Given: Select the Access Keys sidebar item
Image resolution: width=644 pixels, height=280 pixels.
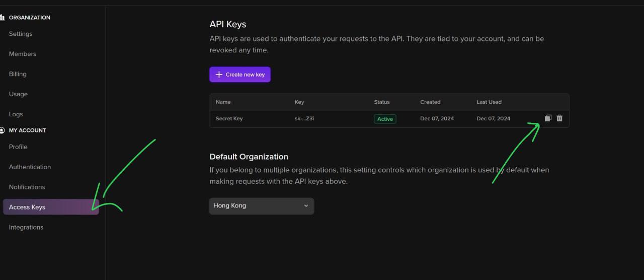Looking at the screenshot, I should (x=27, y=207).
